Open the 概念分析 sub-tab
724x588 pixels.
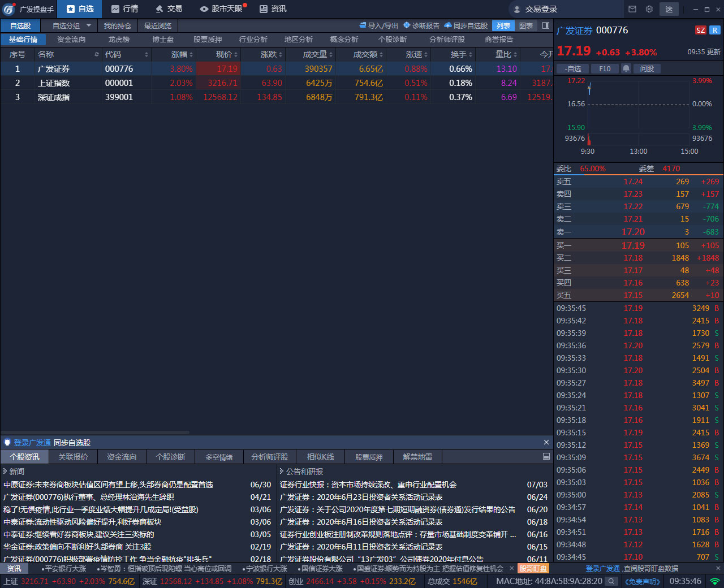[x=344, y=40]
